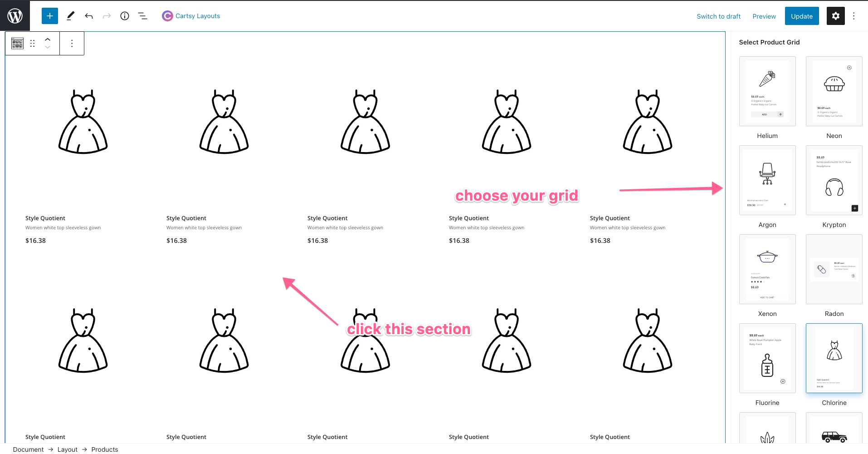Screen dimensions: 868x454
Task: Undo the last change
Action: click(x=89, y=16)
